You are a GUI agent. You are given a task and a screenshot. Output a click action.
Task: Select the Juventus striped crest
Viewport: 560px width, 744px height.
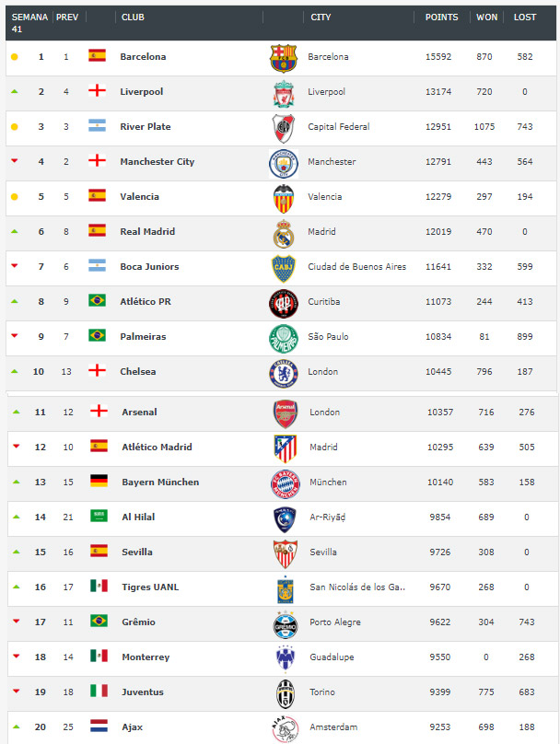point(286,693)
